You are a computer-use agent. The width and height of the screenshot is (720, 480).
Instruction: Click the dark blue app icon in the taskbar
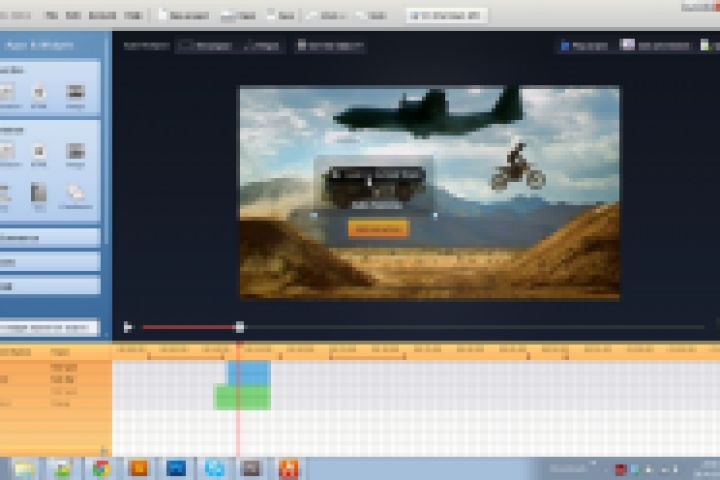pyautogui.click(x=176, y=469)
